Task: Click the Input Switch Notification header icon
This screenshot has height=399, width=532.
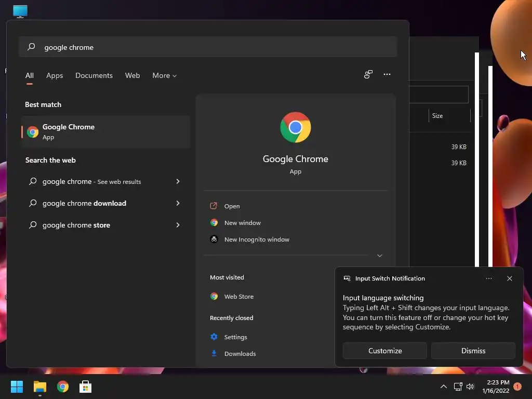Action: 347,278
